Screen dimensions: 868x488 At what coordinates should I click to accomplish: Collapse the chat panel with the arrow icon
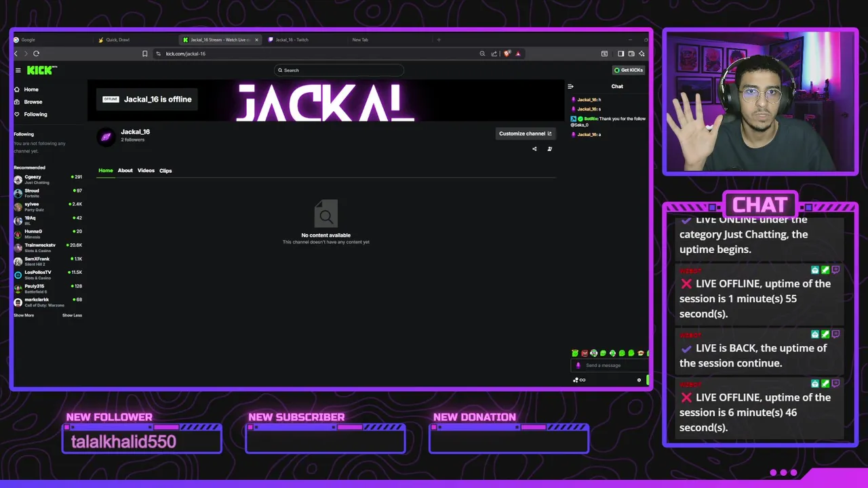coord(570,86)
